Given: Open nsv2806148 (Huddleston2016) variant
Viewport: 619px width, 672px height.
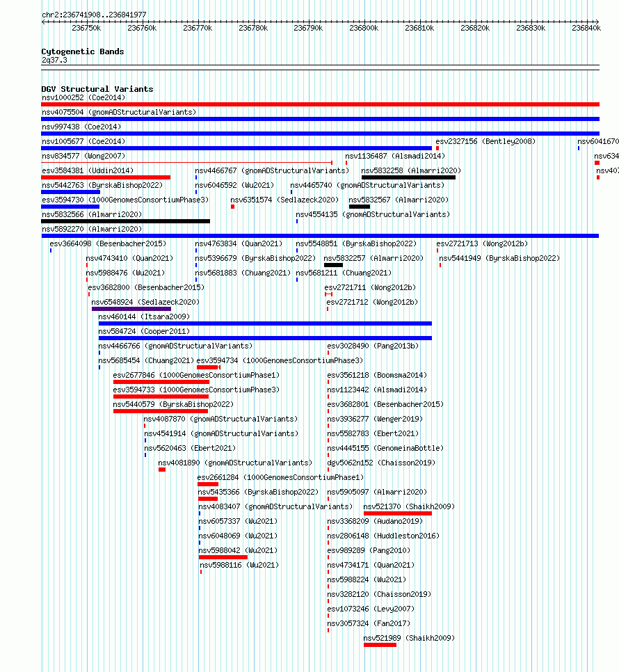Looking at the screenshot, I should pyautogui.click(x=383, y=535).
